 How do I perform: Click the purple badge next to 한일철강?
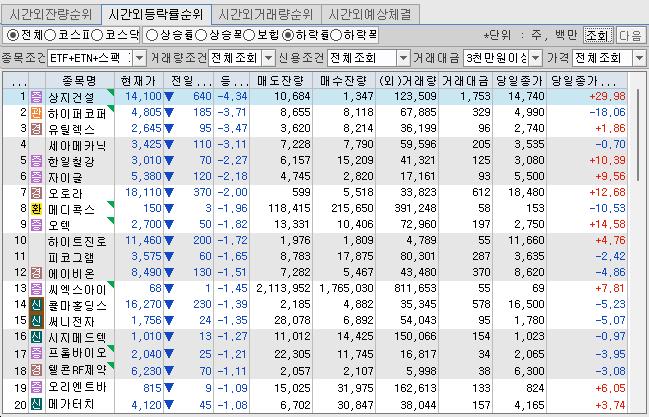click(36, 161)
